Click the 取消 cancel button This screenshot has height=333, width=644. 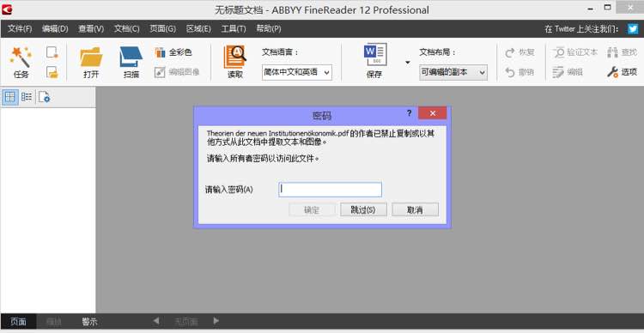pos(415,209)
